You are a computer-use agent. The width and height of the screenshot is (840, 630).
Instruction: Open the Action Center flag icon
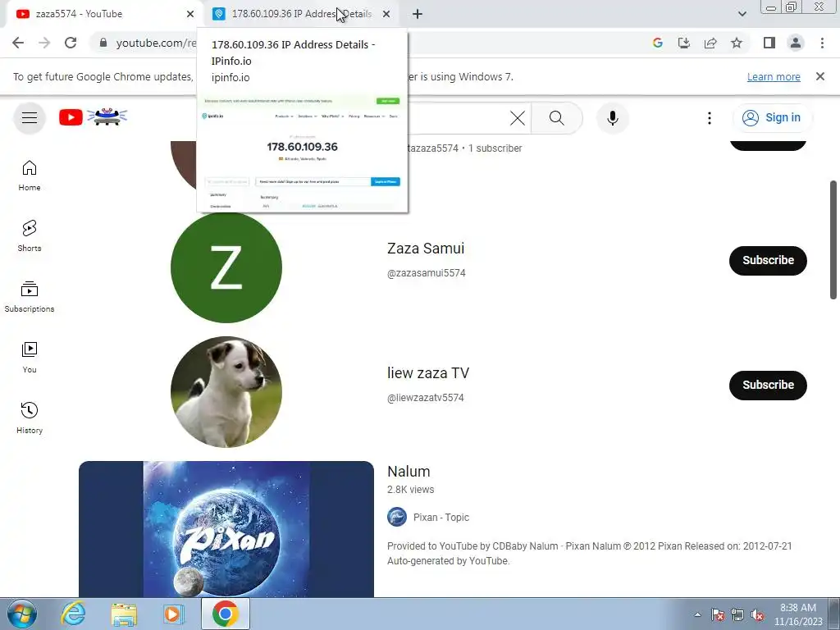717,614
